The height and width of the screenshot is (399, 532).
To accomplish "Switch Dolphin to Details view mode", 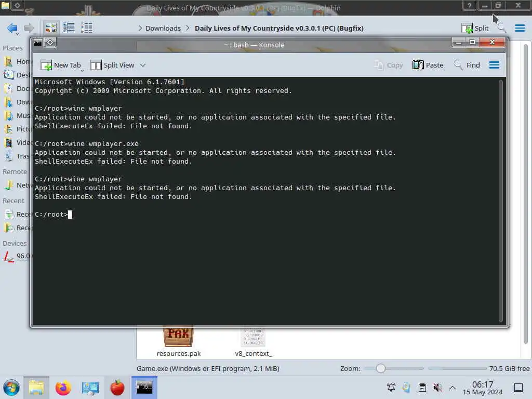I will tap(87, 28).
